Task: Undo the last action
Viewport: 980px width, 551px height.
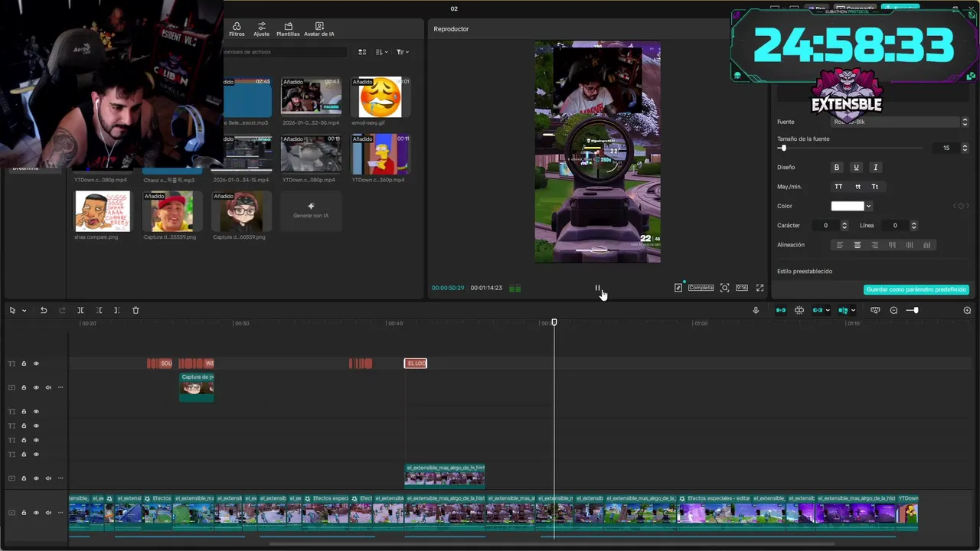Action: tap(44, 310)
